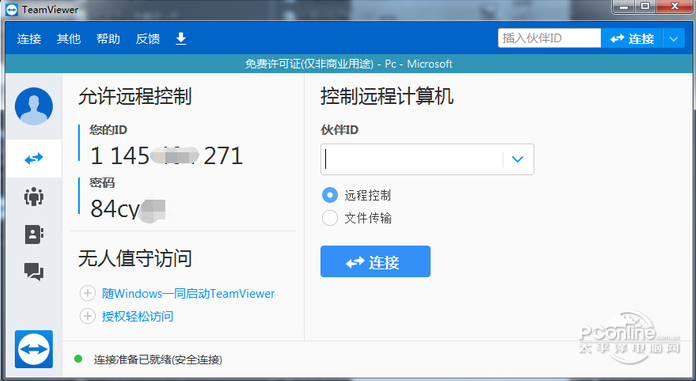Click the 无人值守访问 heading
Image resolution: width=696 pixels, height=381 pixels.
pyautogui.click(x=135, y=258)
